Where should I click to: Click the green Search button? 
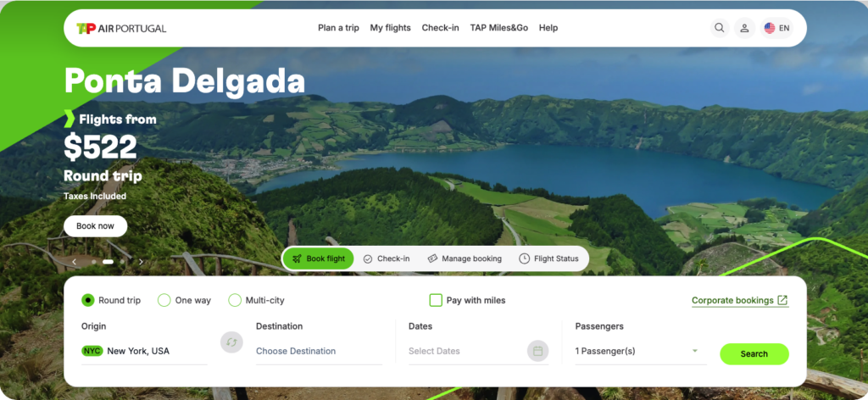pyautogui.click(x=754, y=354)
